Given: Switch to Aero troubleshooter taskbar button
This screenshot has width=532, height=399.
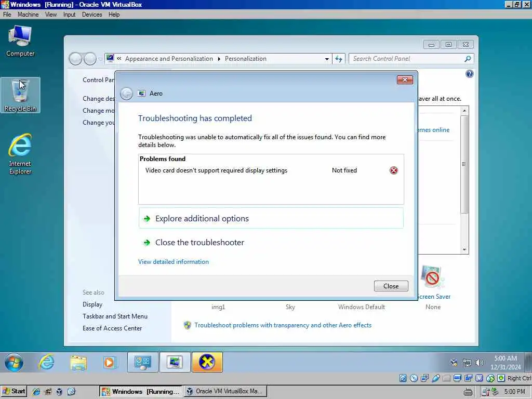Looking at the screenshot, I should point(175,362).
